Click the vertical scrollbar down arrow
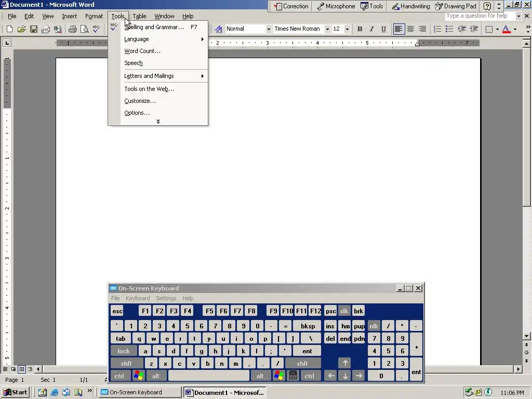This screenshot has width=532, height=399. [527, 336]
